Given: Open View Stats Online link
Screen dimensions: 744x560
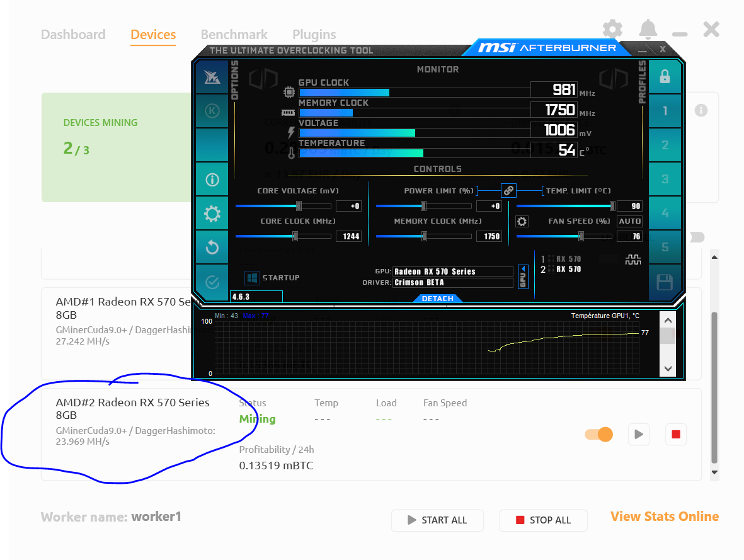Looking at the screenshot, I should pos(664,517).
